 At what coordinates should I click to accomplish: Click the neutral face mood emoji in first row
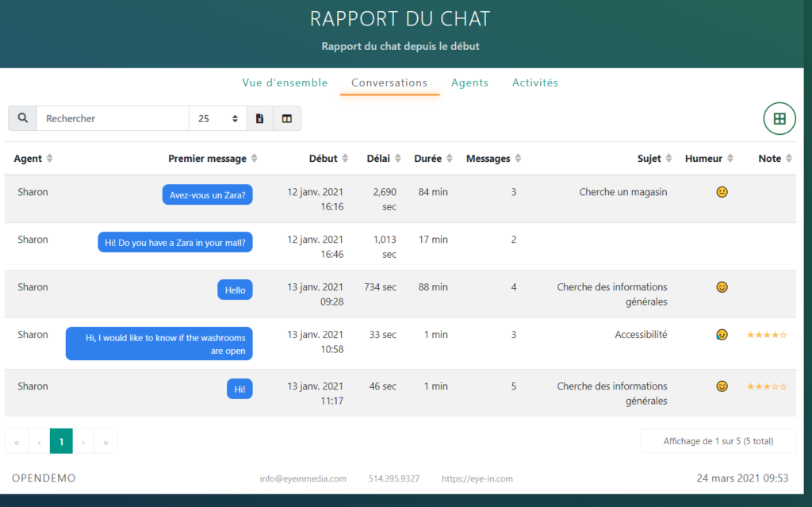click(x=722, y=192)
